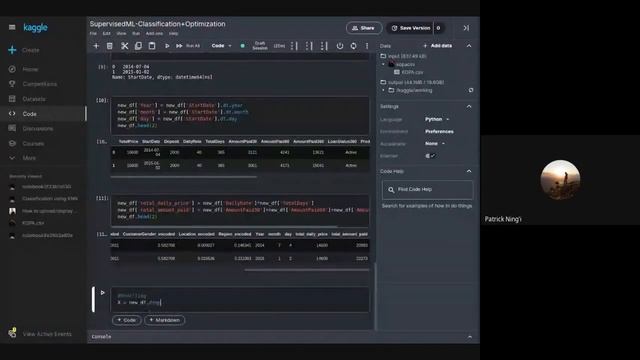Expand the Console panel
Image resolution: width=640 pixels, height=360 pixels.
pos(469,337)
